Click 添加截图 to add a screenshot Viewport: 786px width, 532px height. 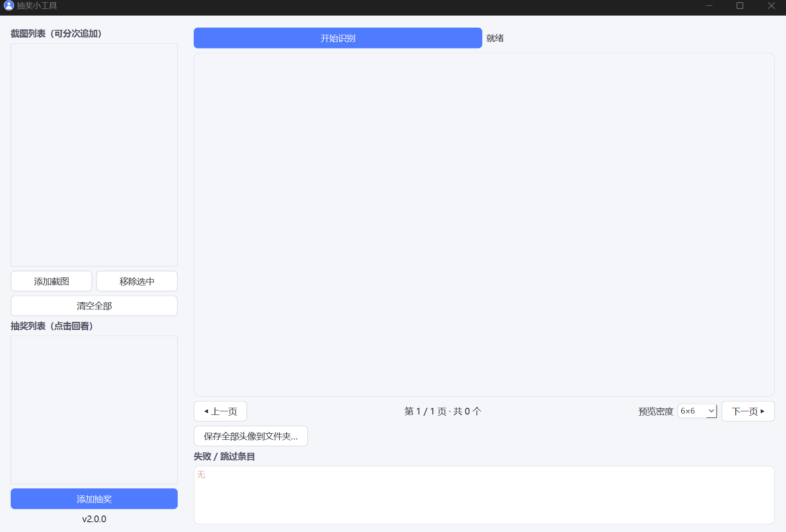click(51, 281)
